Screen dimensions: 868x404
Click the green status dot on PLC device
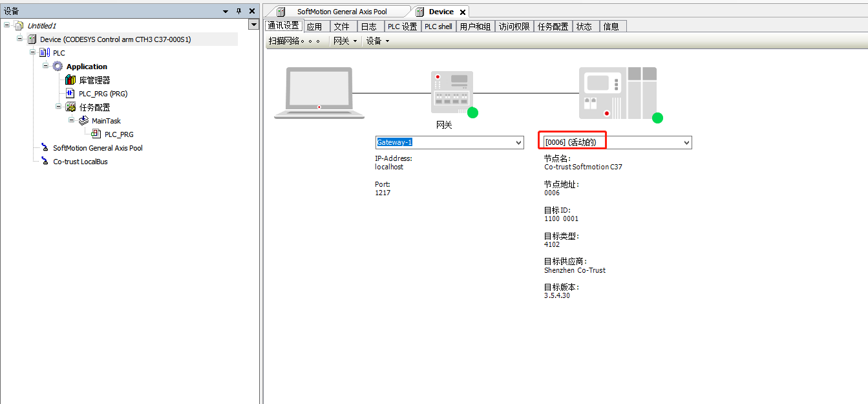pos(657,118)
